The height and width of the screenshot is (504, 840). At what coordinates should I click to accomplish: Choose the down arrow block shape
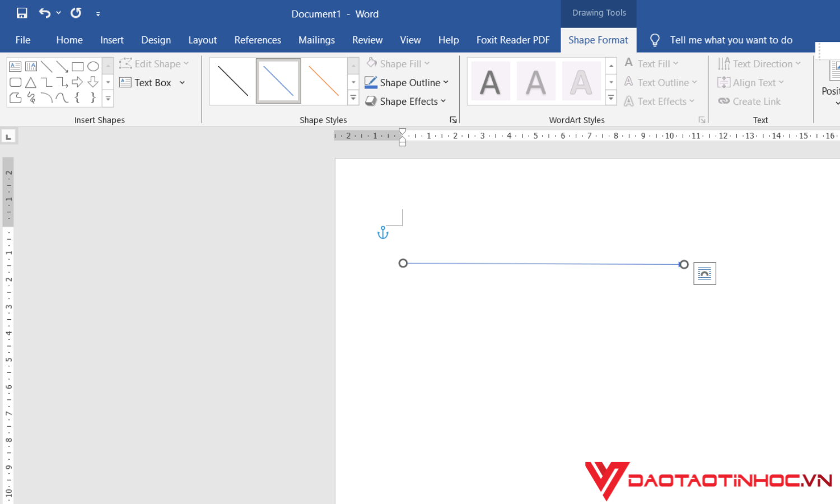[x=93, y=82]
